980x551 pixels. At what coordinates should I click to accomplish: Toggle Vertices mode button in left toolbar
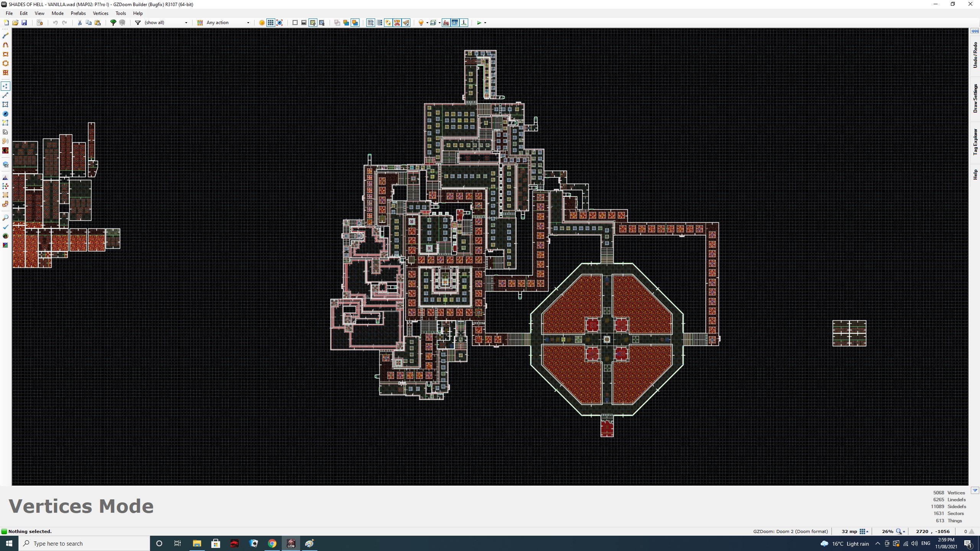click(5, 86)
